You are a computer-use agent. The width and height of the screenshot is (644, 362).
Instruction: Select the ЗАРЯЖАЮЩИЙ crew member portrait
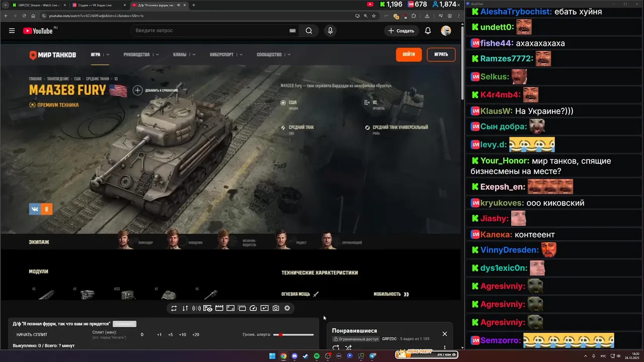tap(328, 240)
